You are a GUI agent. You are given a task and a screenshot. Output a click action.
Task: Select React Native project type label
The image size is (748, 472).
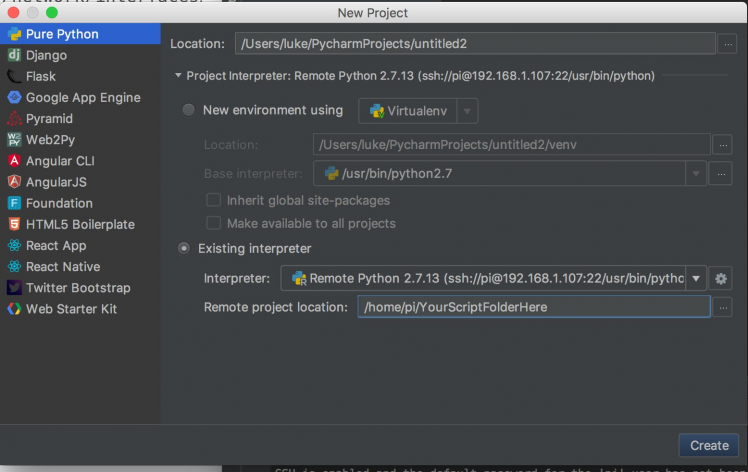[63, 267]
